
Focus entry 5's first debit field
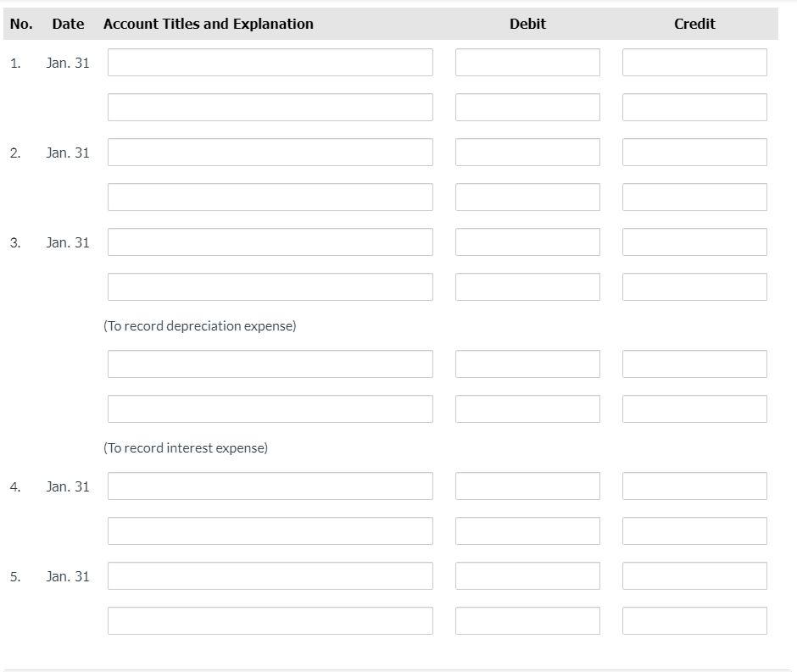tap(527, 576)
